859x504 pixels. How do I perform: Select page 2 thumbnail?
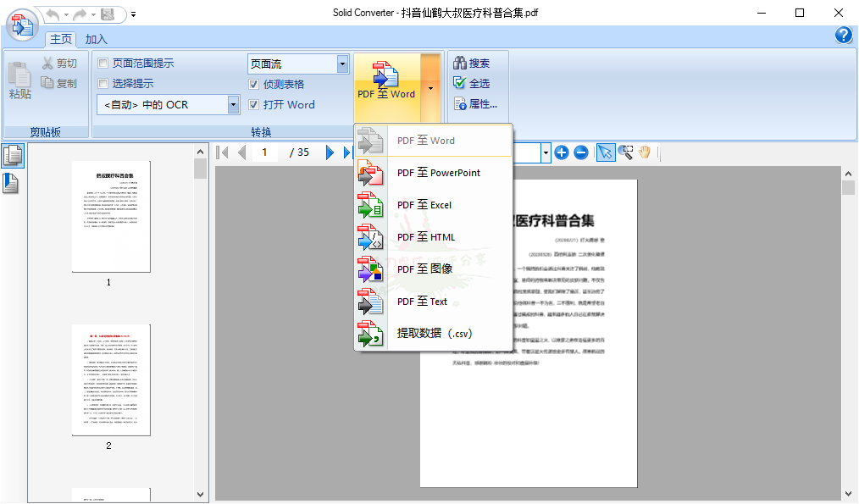click(x=111, y=380)
